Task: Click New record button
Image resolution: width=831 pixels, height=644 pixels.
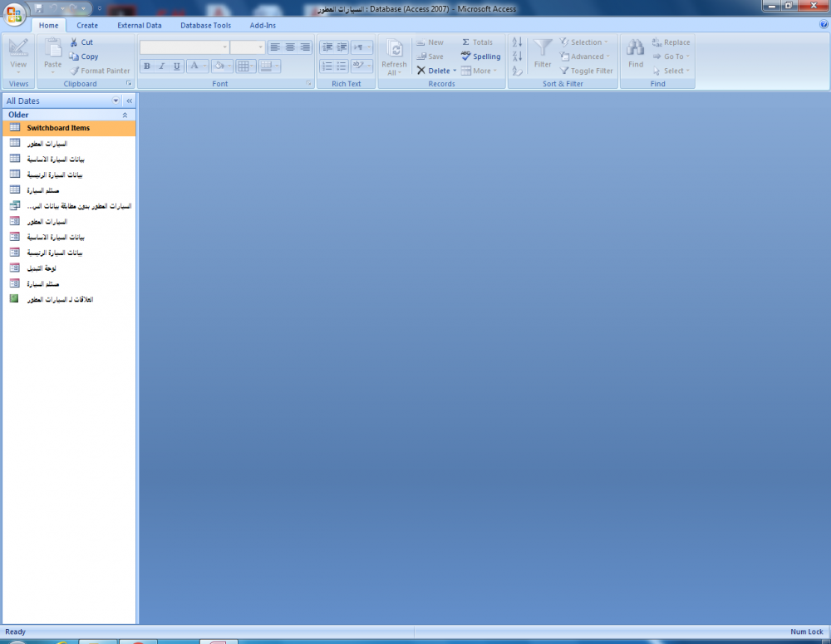Action: click(430, 42)
